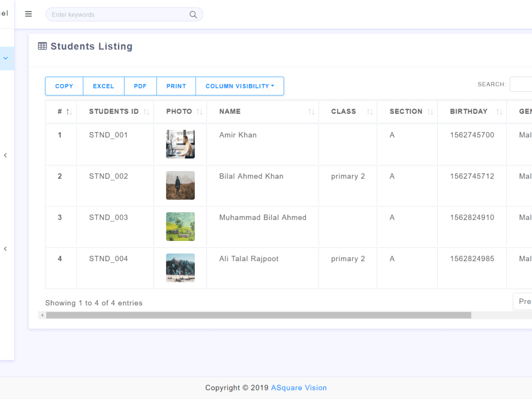Click primary 2 in Ali Talal Rajpoot's row

348,259
